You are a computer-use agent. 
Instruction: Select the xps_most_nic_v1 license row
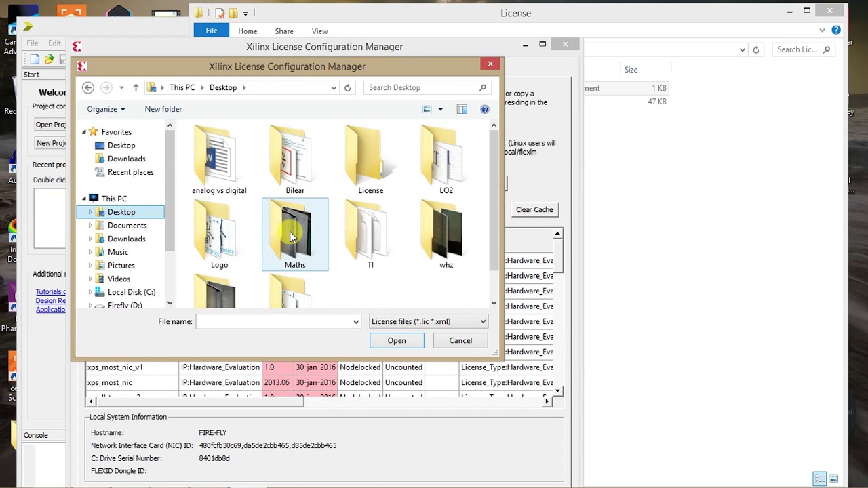pyautogui.click(x=320, y=367)
